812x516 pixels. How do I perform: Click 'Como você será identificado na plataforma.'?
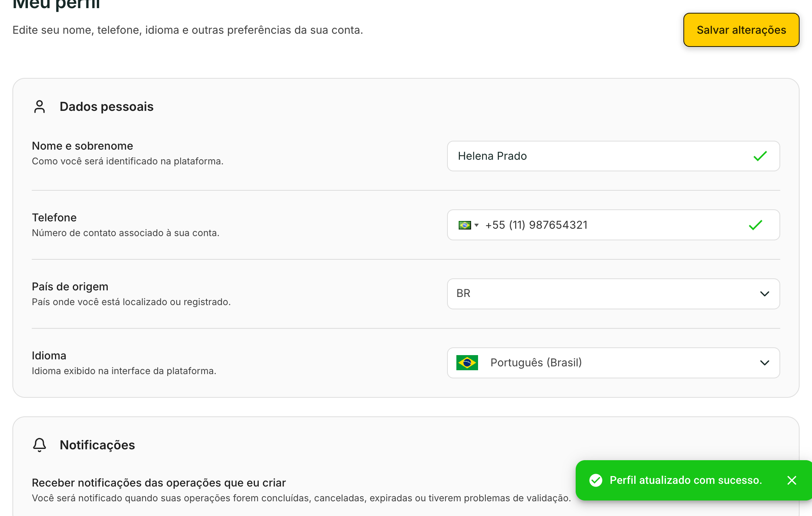[128, 161]
